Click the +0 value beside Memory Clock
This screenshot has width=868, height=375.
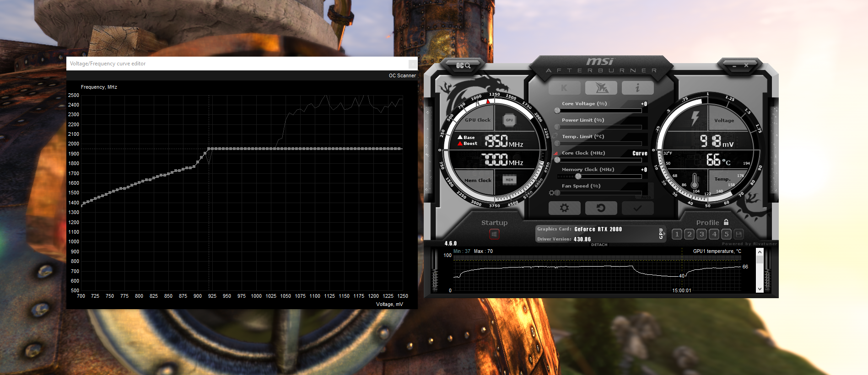[x=644, y=170]
